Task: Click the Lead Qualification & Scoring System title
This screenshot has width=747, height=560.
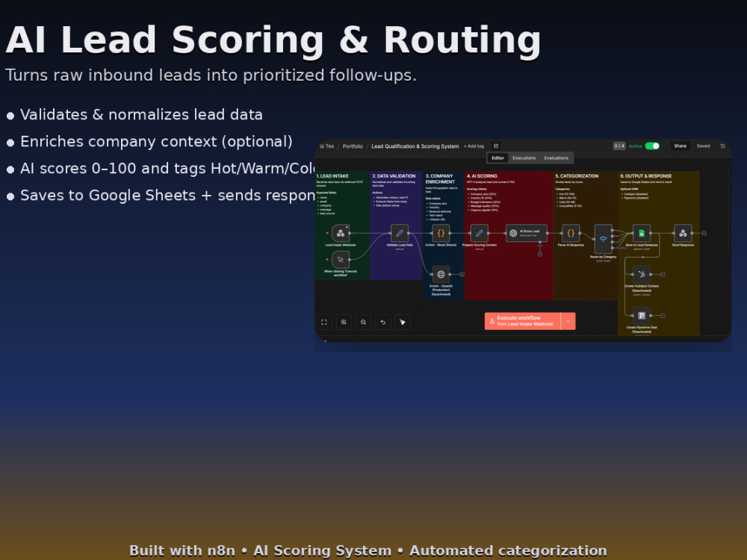Action: 415,146
